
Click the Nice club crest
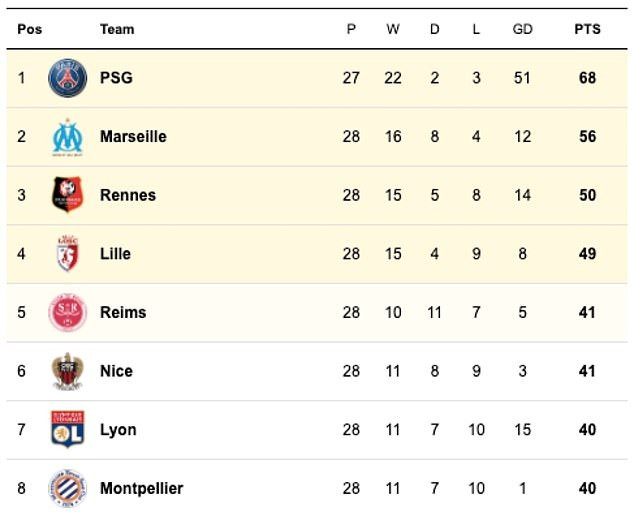[x=68, y=371]
